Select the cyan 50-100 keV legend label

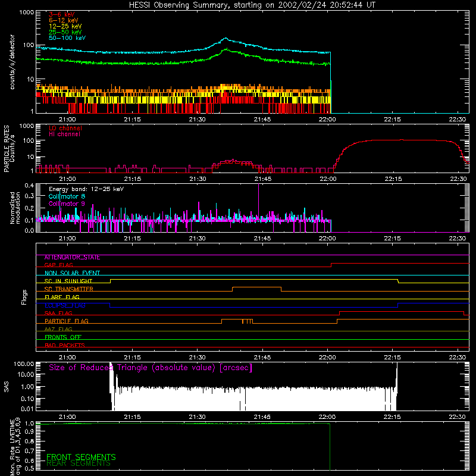point(67,38)
